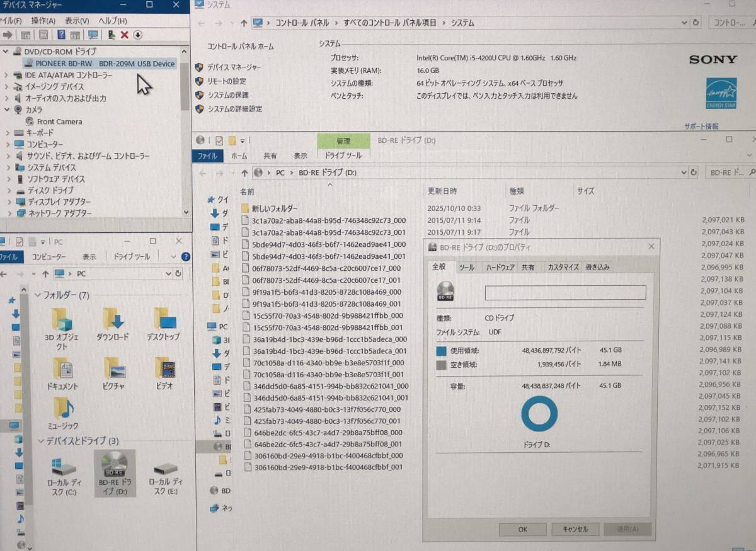The image size is (756, 551).
Task: Open ドキュメント folder in PC window
Action: (62, 374)
